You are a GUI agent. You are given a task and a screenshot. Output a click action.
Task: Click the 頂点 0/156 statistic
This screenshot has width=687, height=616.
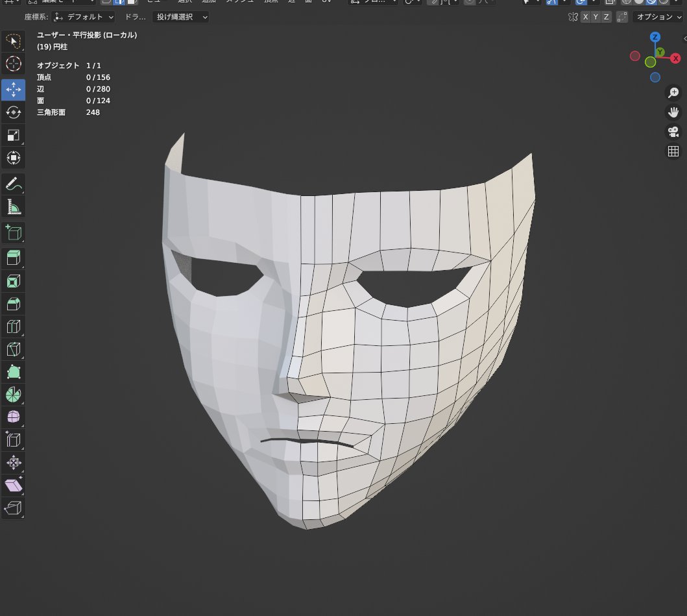[73, 77]
